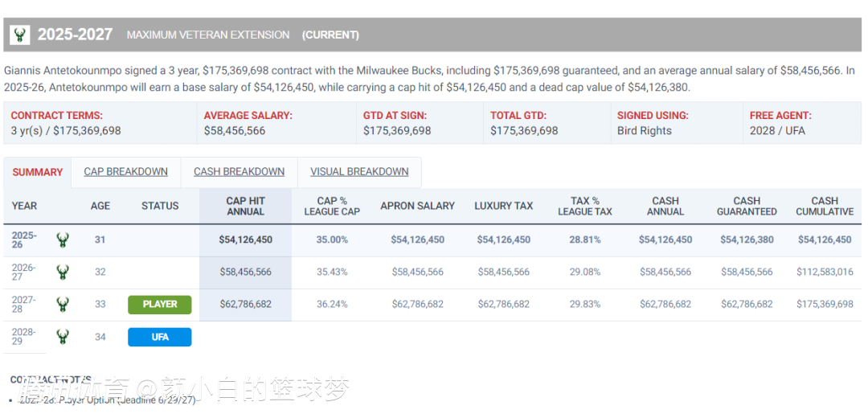Select the 2025-26 year cell
Viewport: 868px width, 418px height.
(x=24, y=240)
